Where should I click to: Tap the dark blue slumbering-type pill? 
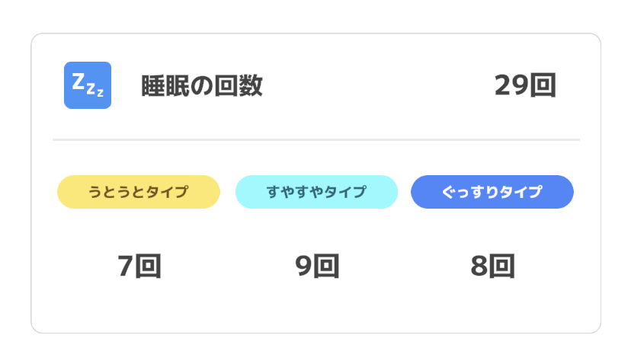(x=492, y=192)
